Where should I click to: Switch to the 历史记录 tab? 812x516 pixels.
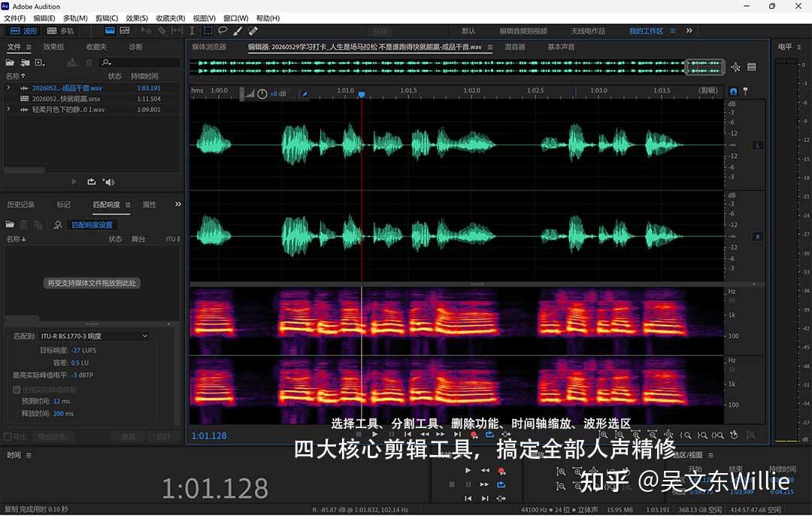pyautogui.click(x=21, y=205)
